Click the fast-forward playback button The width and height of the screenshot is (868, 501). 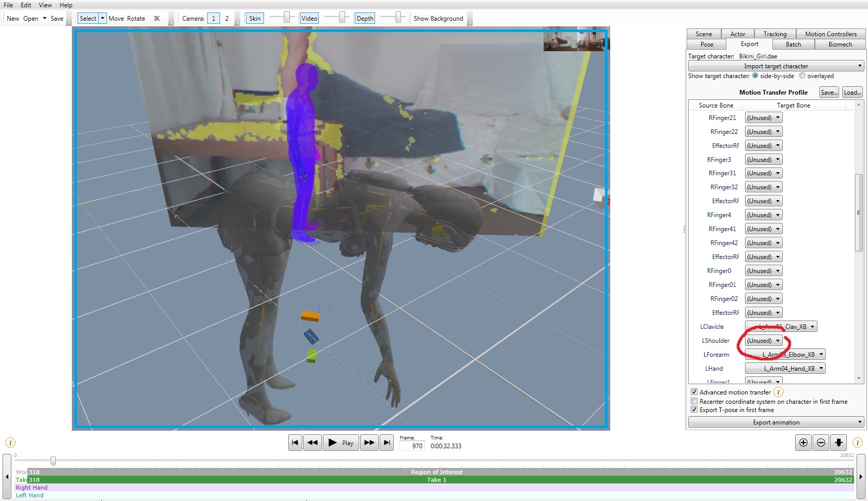pos(369,443)
